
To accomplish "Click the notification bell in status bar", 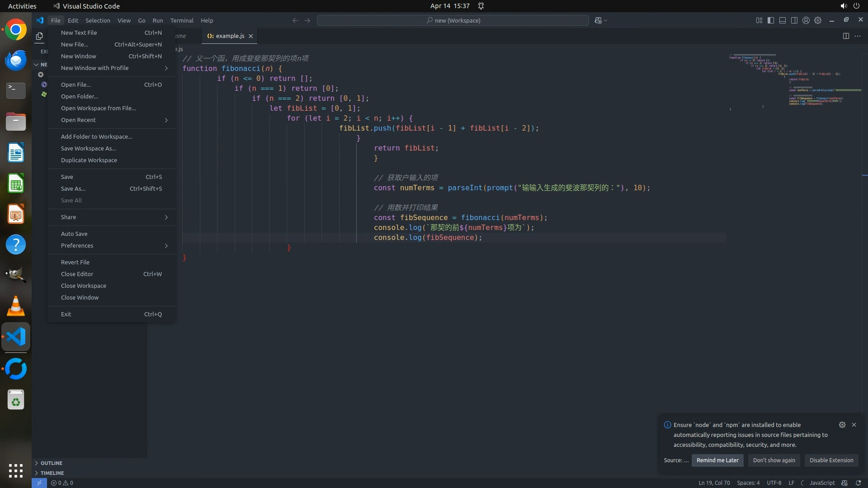I will click(x=858, y=483).
